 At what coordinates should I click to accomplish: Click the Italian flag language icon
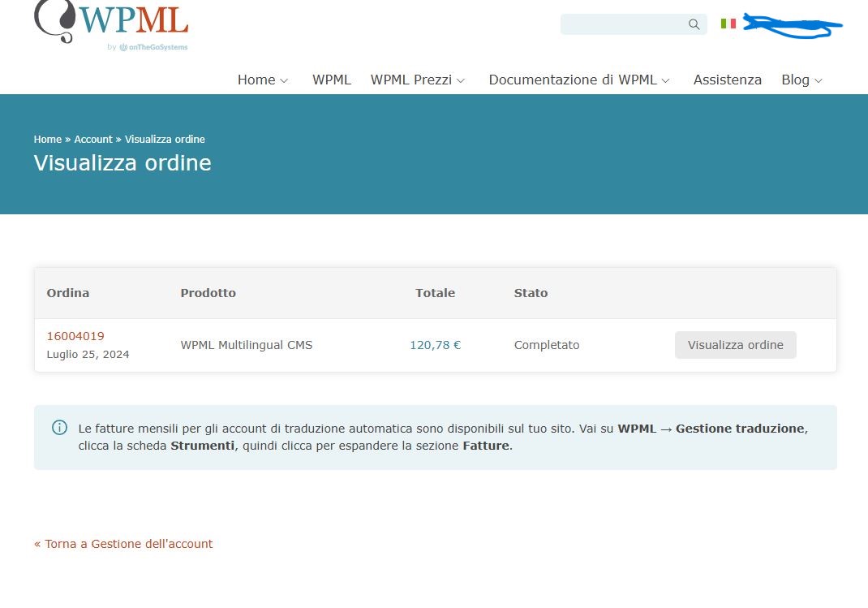coord(728,24)
